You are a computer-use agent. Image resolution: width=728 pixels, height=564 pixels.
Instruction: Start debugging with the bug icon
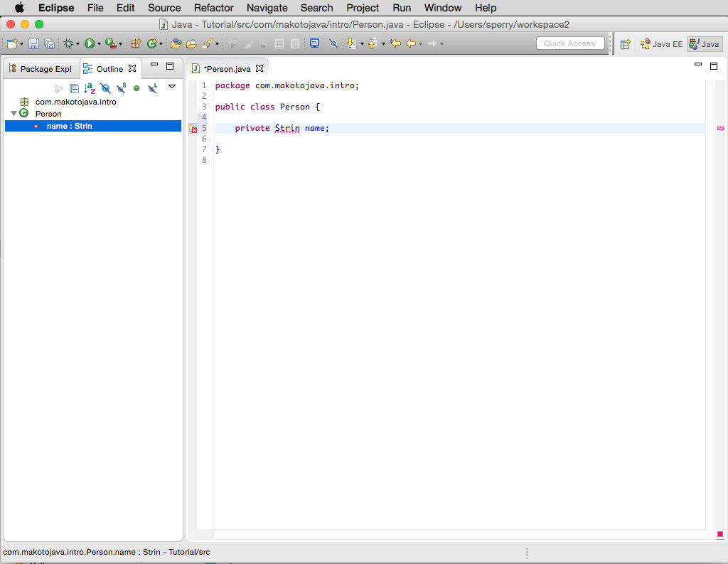[69, 43]
